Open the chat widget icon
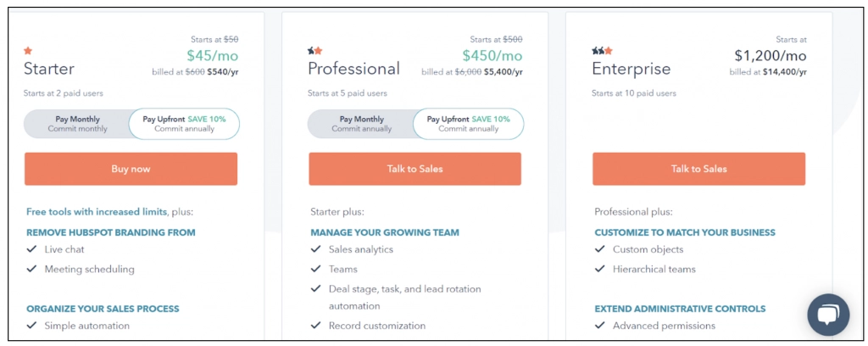This screenshot has width=868, height=346. click(827, 315)
